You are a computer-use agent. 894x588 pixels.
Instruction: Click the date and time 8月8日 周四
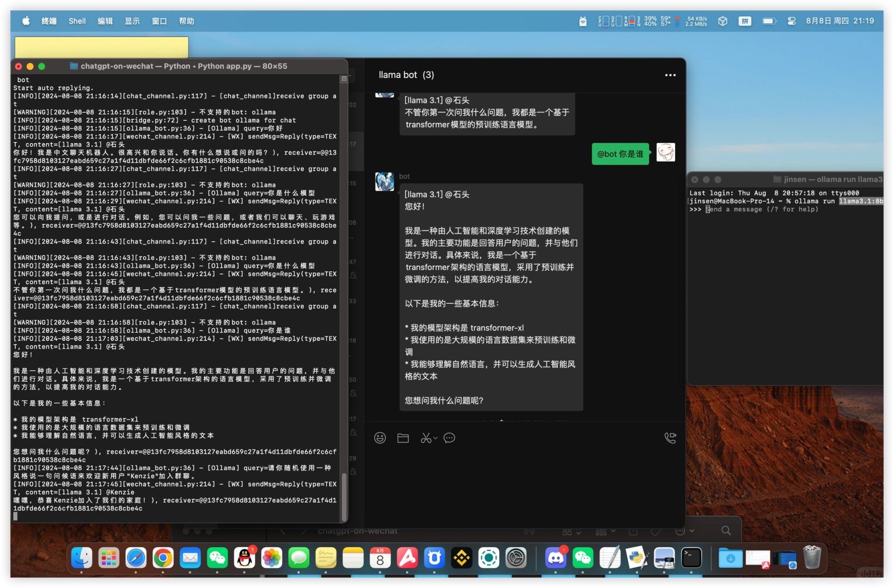(840, 21)
